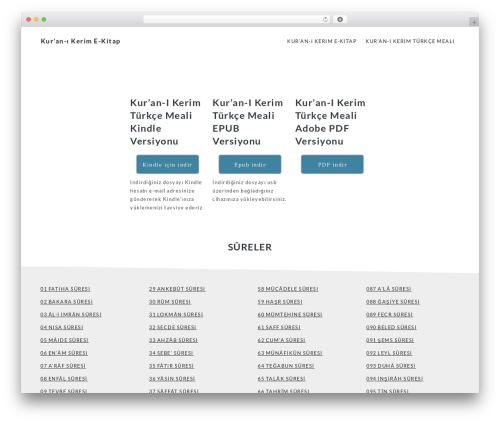Click the green maximize window button
Screen dimensions: 500x423
coord(44,20)
